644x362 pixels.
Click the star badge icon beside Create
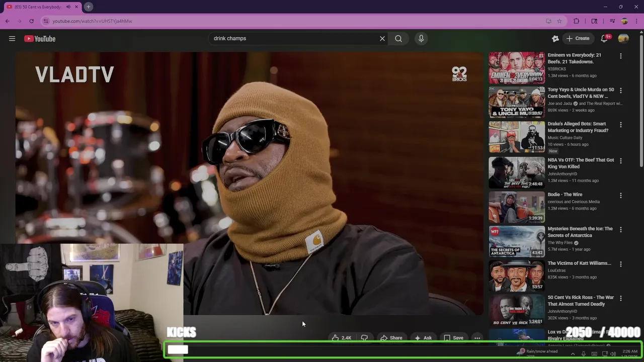coord(555,39)
